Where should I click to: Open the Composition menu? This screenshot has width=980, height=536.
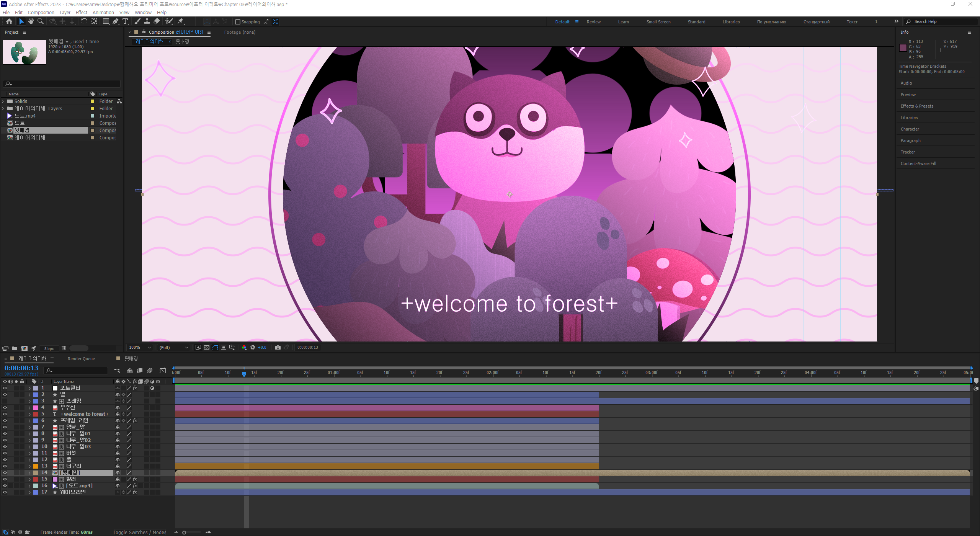click(41, 12)
